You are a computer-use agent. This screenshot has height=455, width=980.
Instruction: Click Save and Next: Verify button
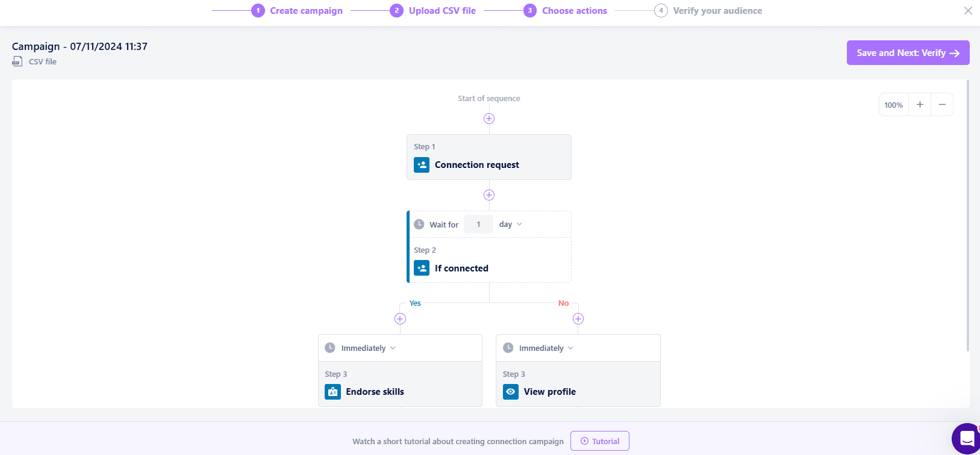[x=908, y=53]
